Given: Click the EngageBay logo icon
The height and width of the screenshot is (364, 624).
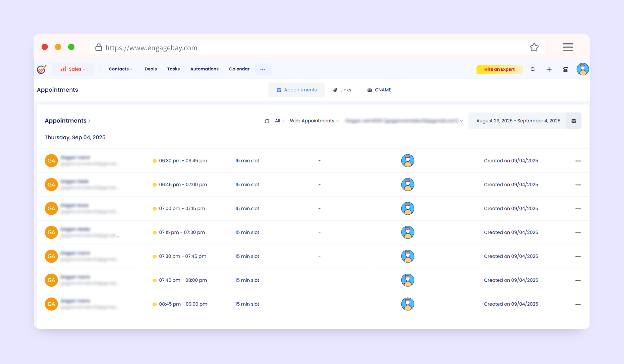Looking at the screenshot, I should [x=42, y=69].
